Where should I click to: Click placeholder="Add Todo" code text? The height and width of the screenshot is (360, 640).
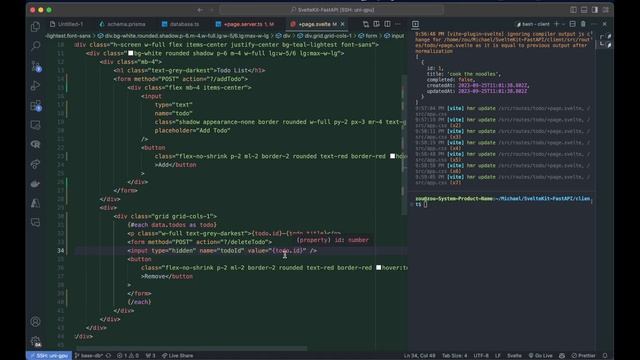click(192, 130)
